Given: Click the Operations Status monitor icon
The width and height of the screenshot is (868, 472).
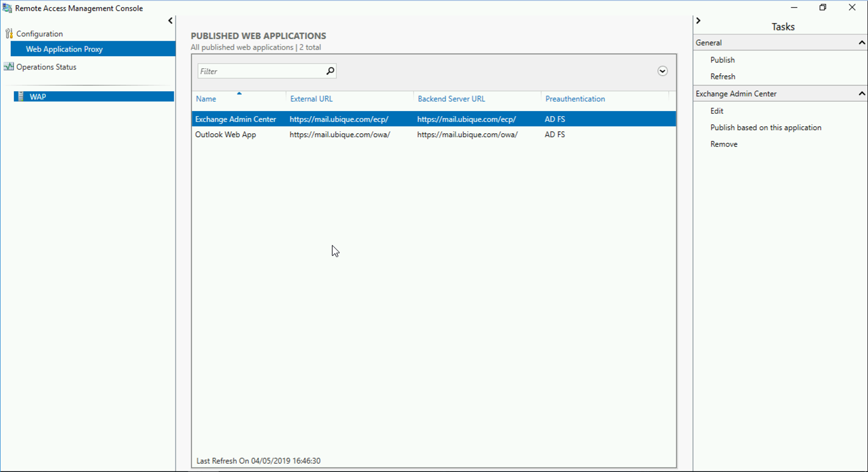Looking at the screenshot, I should [x=8, y=66].
